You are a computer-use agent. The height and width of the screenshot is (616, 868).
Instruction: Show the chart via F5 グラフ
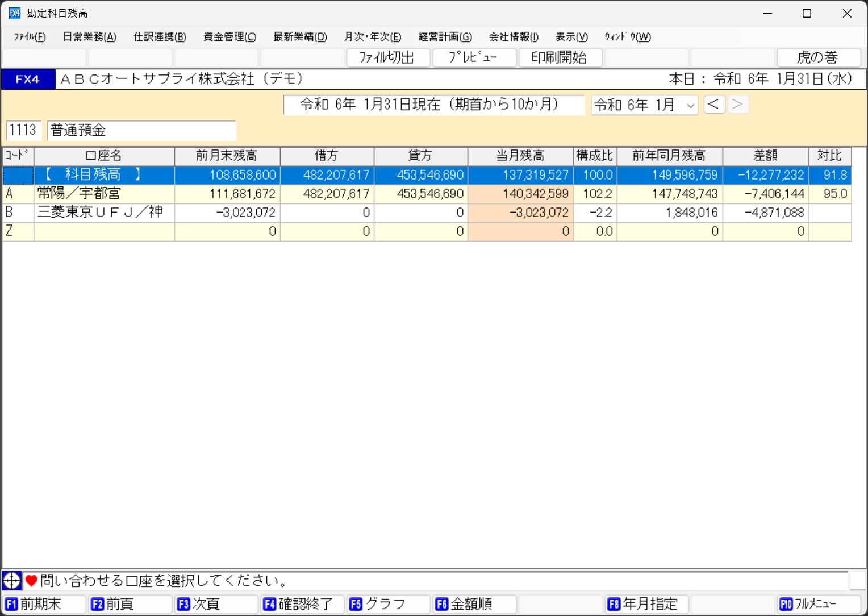pos(388,603)
